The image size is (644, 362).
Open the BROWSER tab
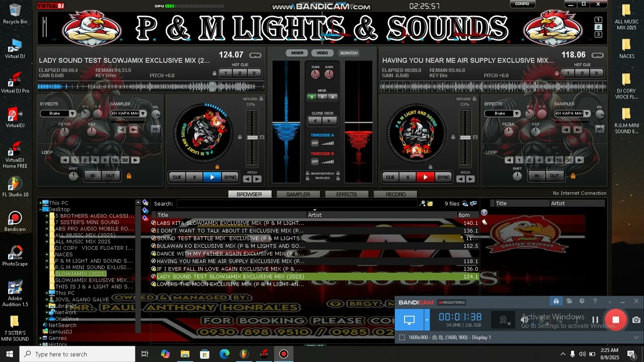249,195
